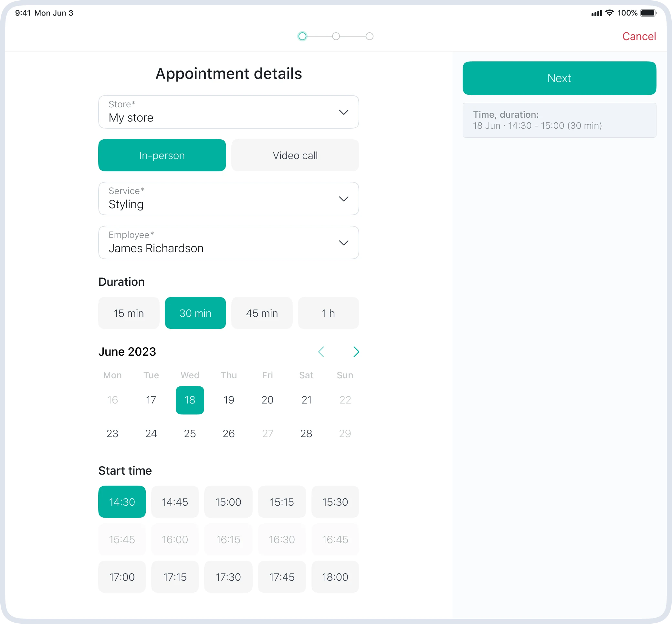This screenshot has height=624, width=672.
Task: Set duration to 15 min
Action: click(129, 313)
